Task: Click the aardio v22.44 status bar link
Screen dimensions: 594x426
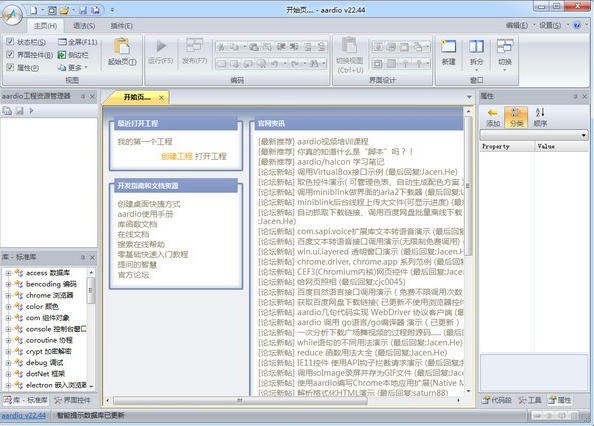Action: click(x=23, y=415)
